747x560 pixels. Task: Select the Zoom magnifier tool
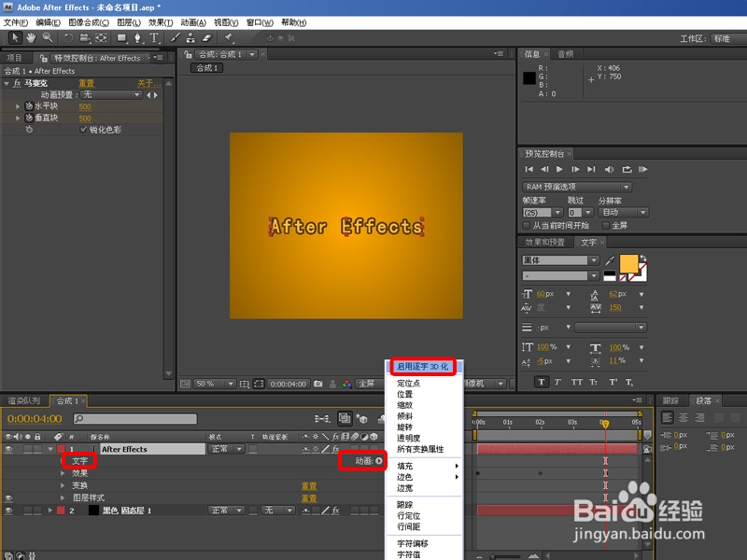click(48, 37)
